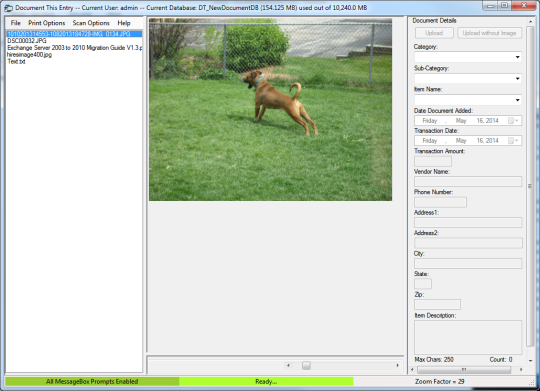Click Document Details horizontal scroll right arrow

click(521, 370)
